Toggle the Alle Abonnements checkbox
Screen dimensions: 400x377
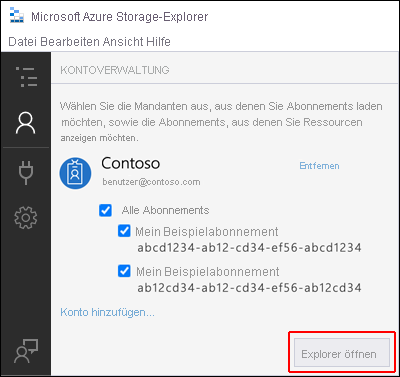pyautogui.click(x=105, y=210)
